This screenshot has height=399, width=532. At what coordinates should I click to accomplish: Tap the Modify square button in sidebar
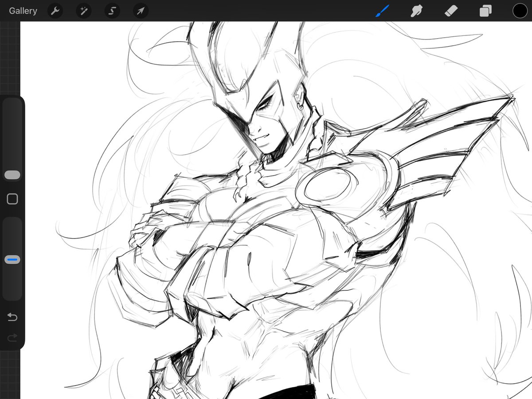pos(12,199)
